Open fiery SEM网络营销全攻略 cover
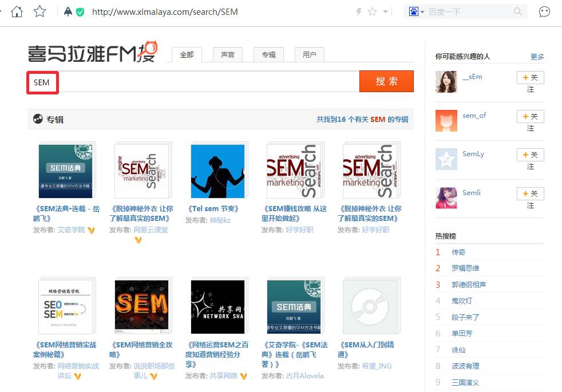Viewport: 562px width, 392px height. pos(143,306)
